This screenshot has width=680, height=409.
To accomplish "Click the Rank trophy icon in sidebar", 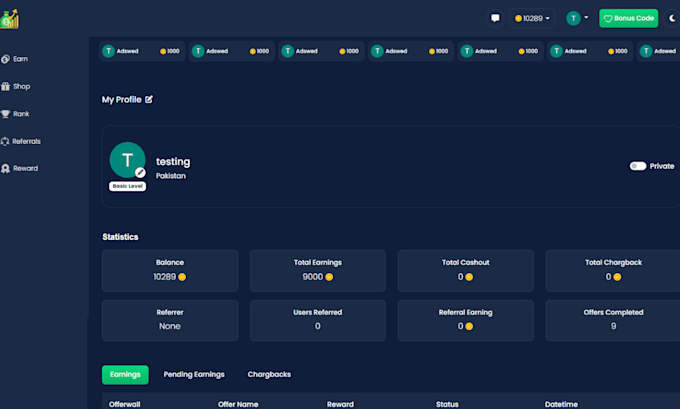I will (x=5, y=114).
